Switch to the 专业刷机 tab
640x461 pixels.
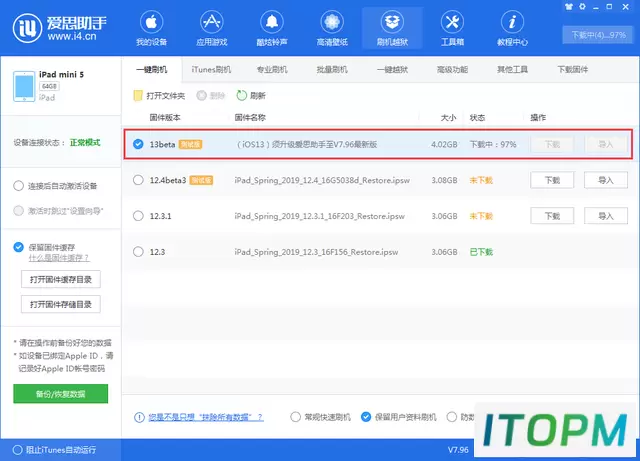[272, 70]
